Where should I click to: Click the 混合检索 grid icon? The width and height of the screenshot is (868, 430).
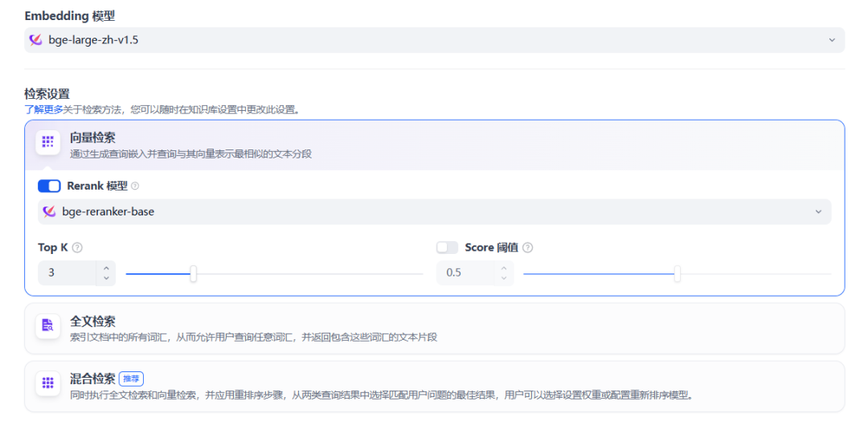tap(47, 383)
